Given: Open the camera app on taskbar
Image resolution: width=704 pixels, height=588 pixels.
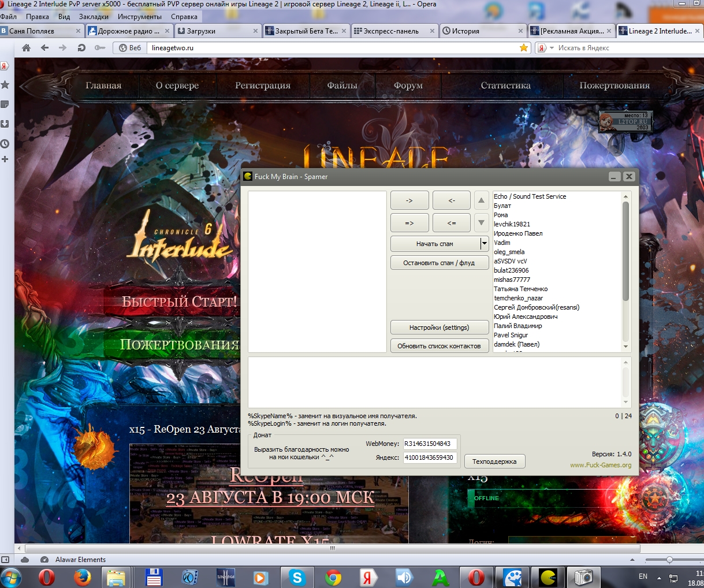Looking at the screenshot, I should tap(583, 578).
